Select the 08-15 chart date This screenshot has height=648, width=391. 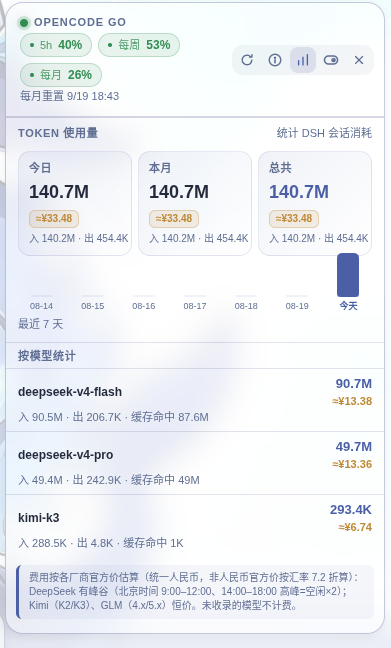click(x=93, y=306)
